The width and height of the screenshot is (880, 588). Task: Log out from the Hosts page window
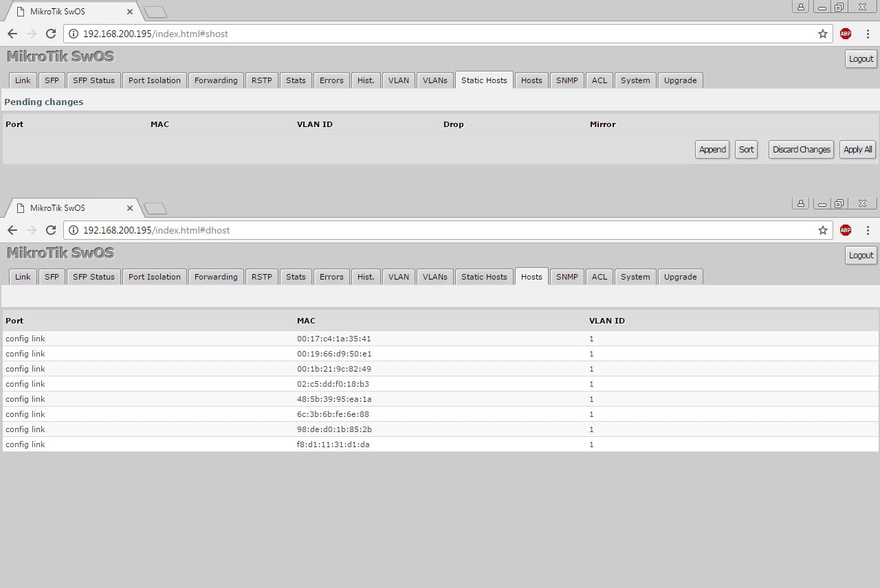[x=861, y=256]
